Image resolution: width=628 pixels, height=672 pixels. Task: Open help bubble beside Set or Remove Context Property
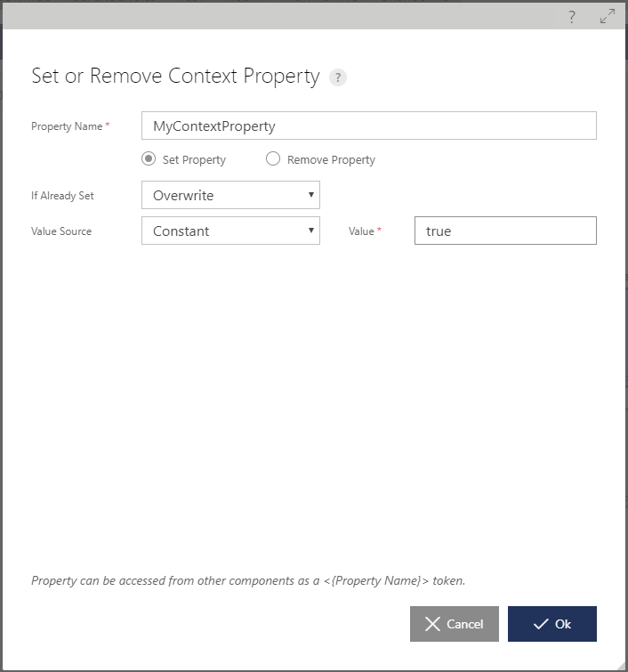[x=337, y=77]
